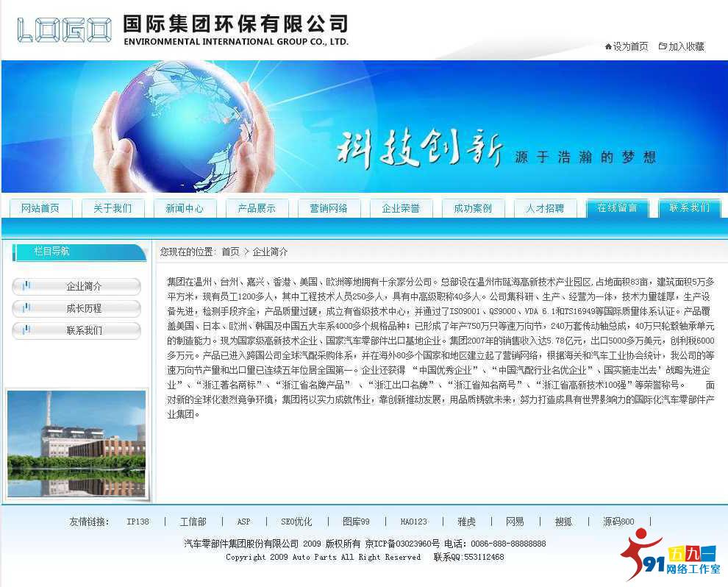
Task: Switch to the 产品展示 tab
Action: click(x=257, y=208)
